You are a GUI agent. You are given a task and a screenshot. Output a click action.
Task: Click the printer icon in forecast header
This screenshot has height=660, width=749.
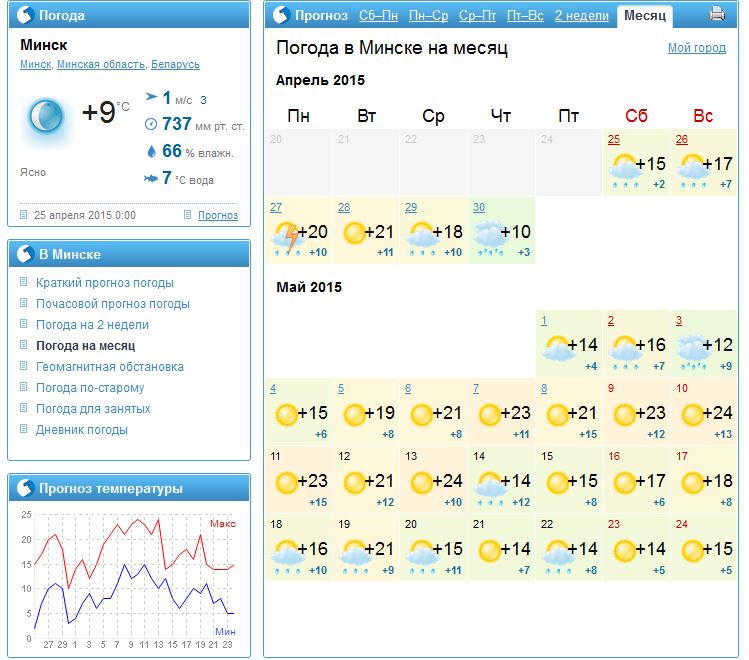[716, 15]
